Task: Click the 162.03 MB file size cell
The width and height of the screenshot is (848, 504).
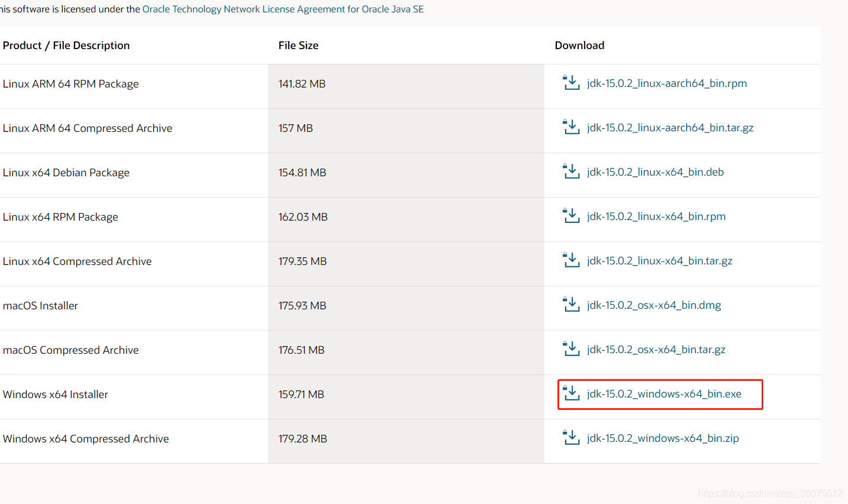Action: click(x=406, y=219)
